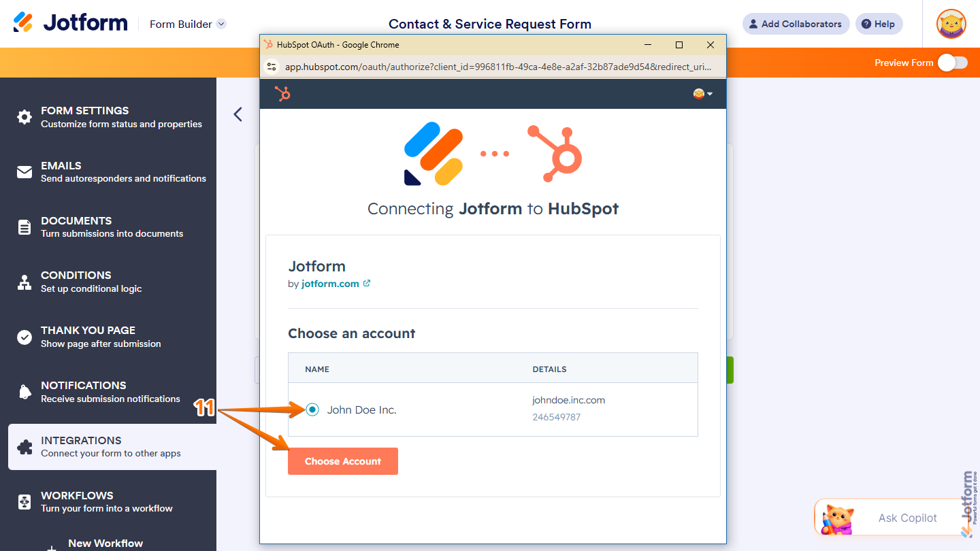Viewport: 980px width, 551px height.
Task: Click account ID 246549787
Action: (556, 417)
